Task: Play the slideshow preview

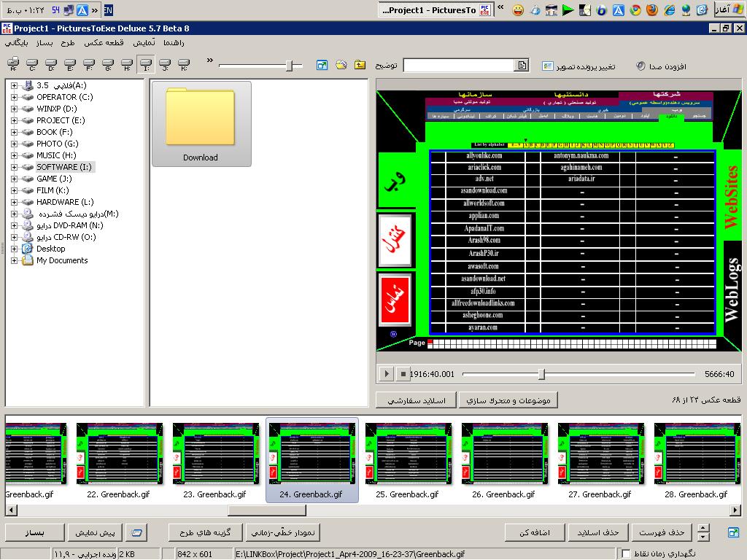Action: [387, 374]
